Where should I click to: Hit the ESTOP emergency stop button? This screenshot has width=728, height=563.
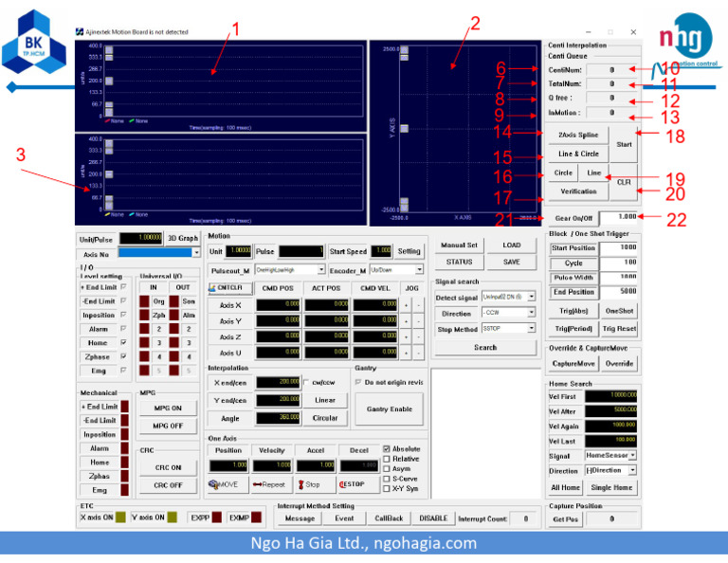[354, 484]
